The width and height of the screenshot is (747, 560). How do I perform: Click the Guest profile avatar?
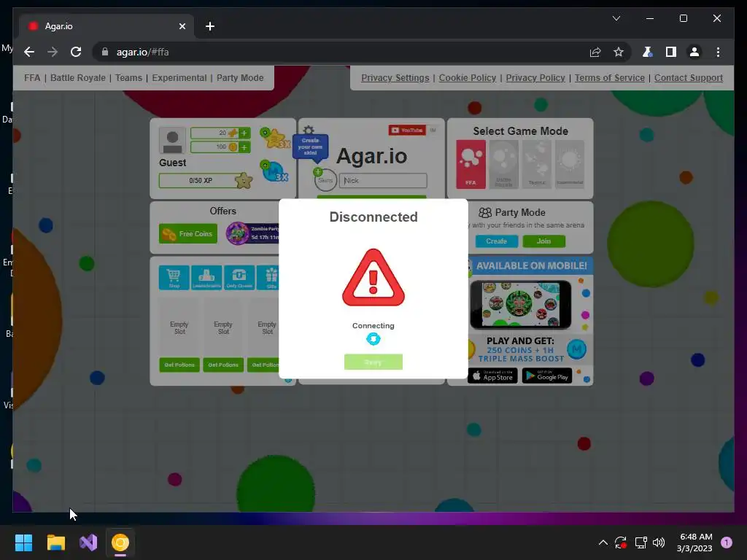(172, 141)
